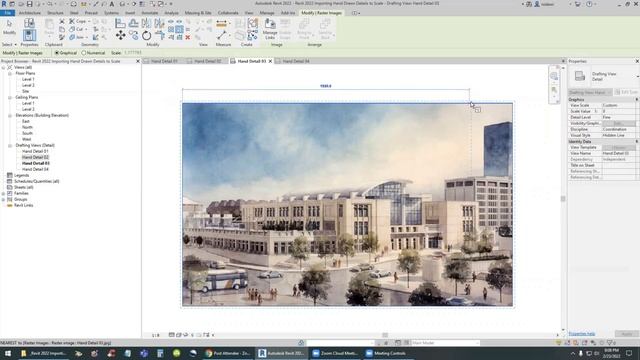Click Visibility/Graphics Edit button

point(619,123)
